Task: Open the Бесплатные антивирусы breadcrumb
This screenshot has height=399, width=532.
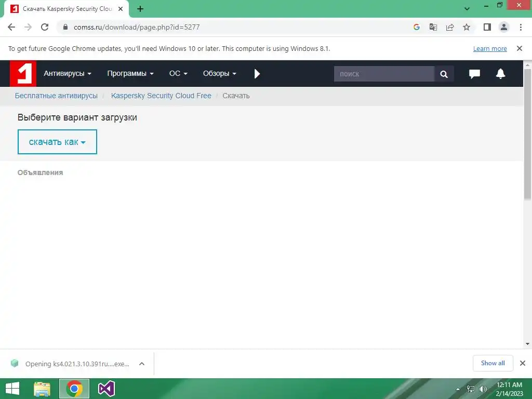Action: (x=56, y=96)
